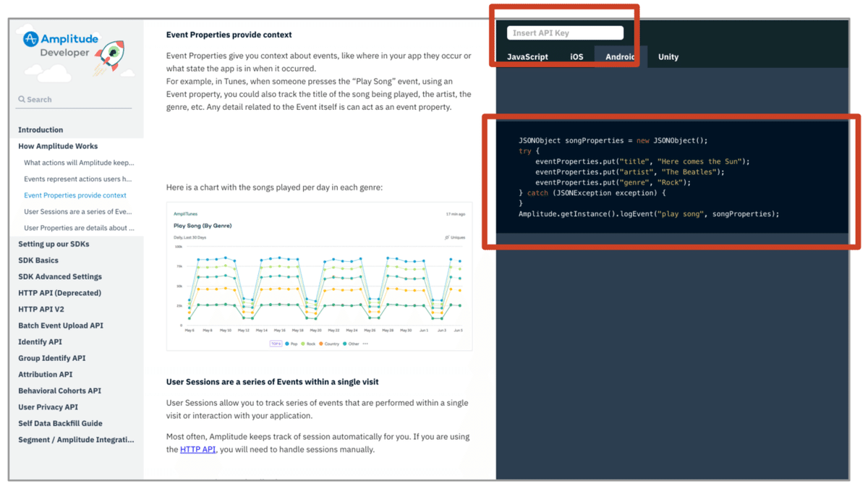Viewport: 868px width, 489px height.
Task: Open the Behavioral Cohorts API section
Action: click(x=59, y=391)
